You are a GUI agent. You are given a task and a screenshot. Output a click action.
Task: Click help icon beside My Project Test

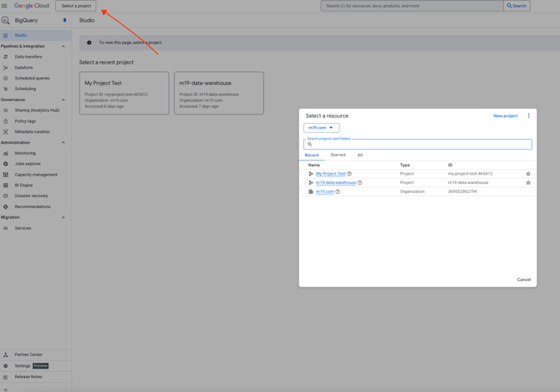click(x=349, y=174)
